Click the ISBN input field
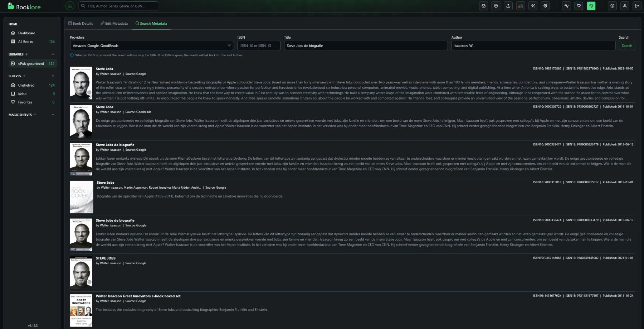The height and width of the screenshot is (329, 644). click(259, 45)
